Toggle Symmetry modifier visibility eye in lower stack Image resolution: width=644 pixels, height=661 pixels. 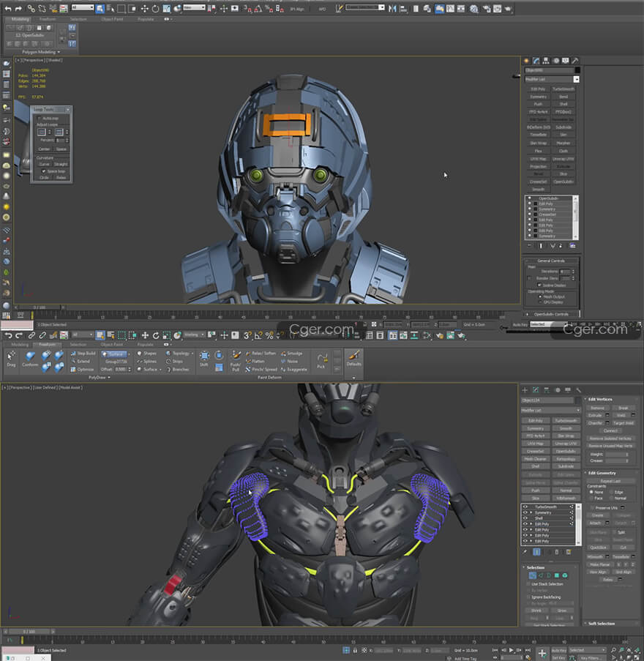click(525, 512)
